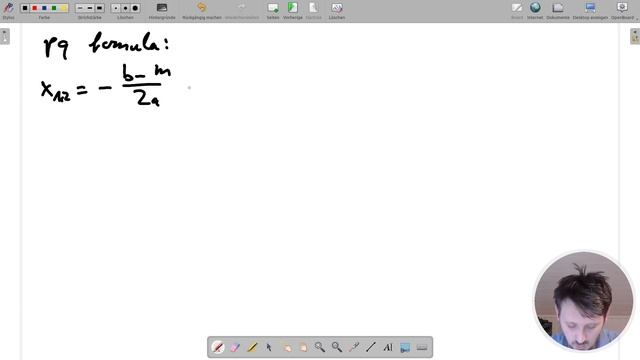
Task: Open the Dokumente documents view
Action: 558,10
